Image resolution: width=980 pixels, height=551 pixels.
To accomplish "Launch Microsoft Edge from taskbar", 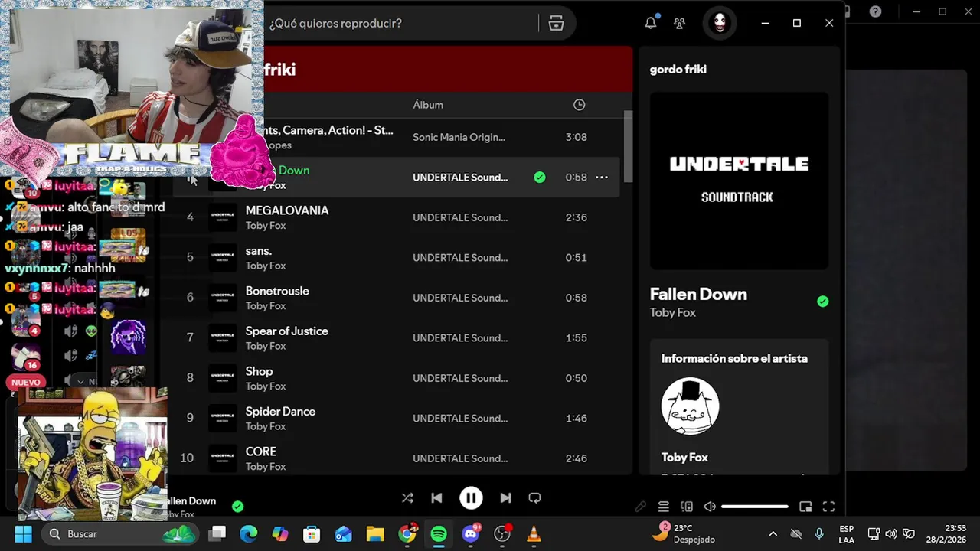I will [x=249, y=534].
